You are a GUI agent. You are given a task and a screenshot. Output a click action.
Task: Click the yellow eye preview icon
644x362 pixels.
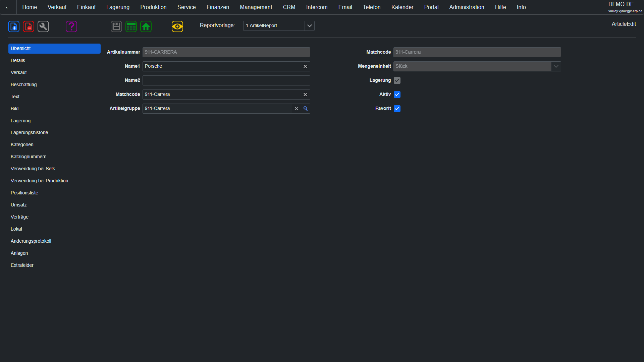coord(177,26)
